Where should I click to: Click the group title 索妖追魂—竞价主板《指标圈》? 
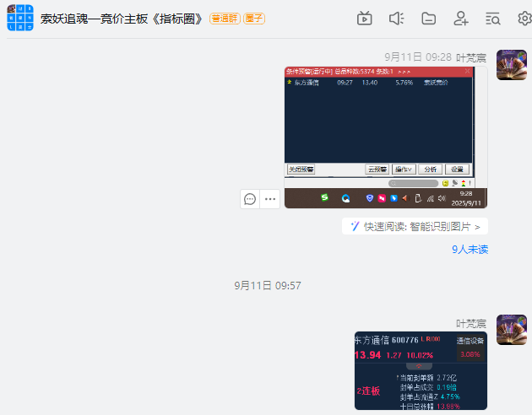pos(122,19)
